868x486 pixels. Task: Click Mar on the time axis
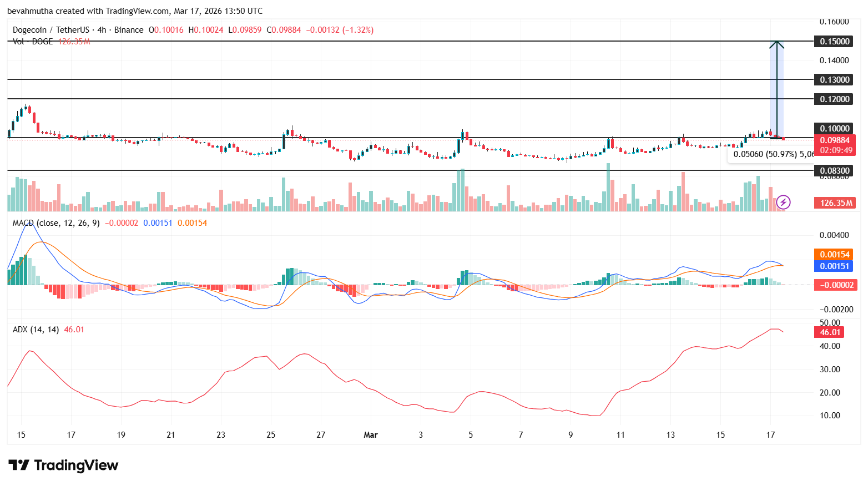370,435
